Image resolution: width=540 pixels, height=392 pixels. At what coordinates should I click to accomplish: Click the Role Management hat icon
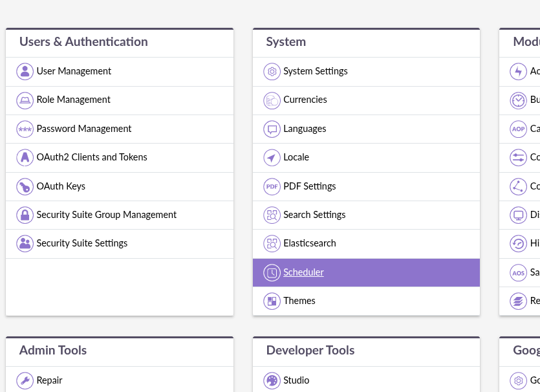25,100
